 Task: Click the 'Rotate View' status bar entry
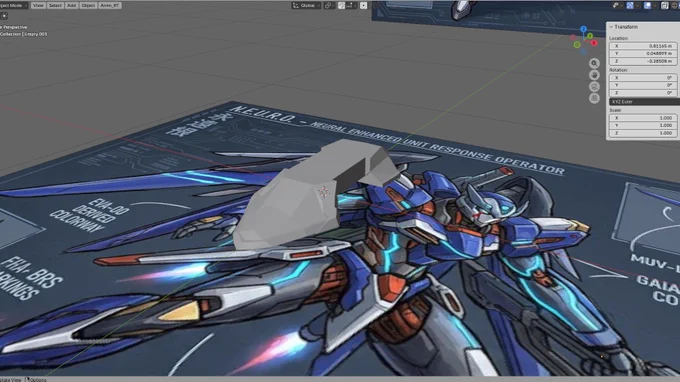10,379
